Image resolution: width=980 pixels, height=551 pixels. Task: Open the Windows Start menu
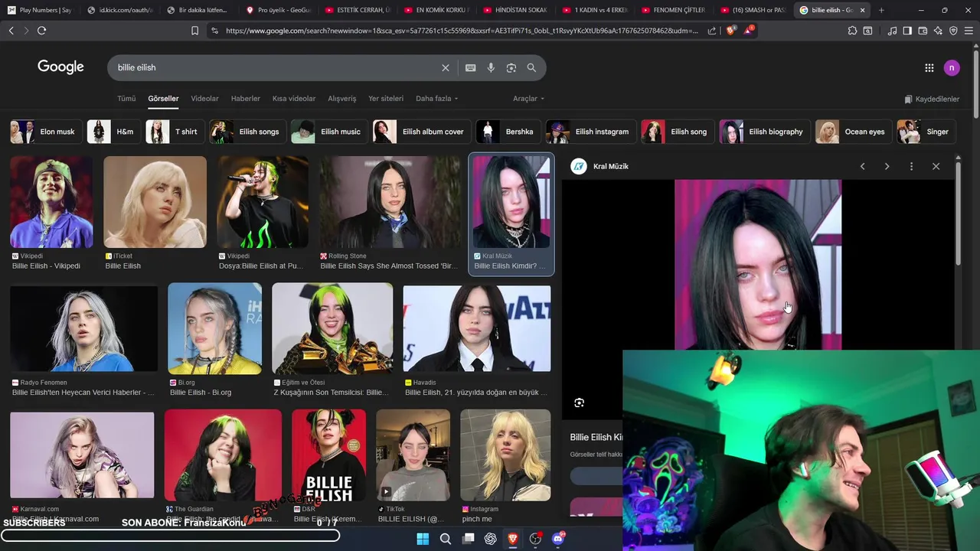pos(423,539)
